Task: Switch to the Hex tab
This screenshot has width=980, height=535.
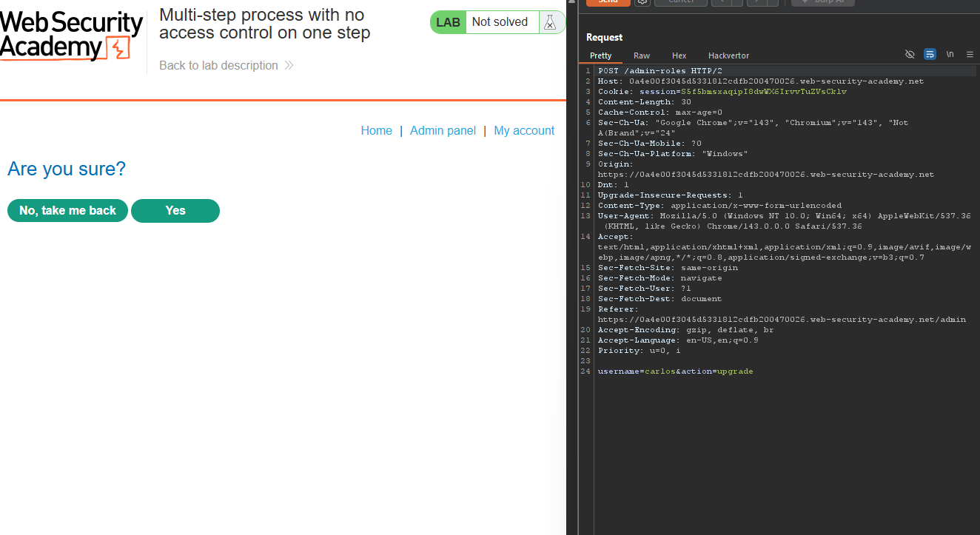Action: (679, 55)
